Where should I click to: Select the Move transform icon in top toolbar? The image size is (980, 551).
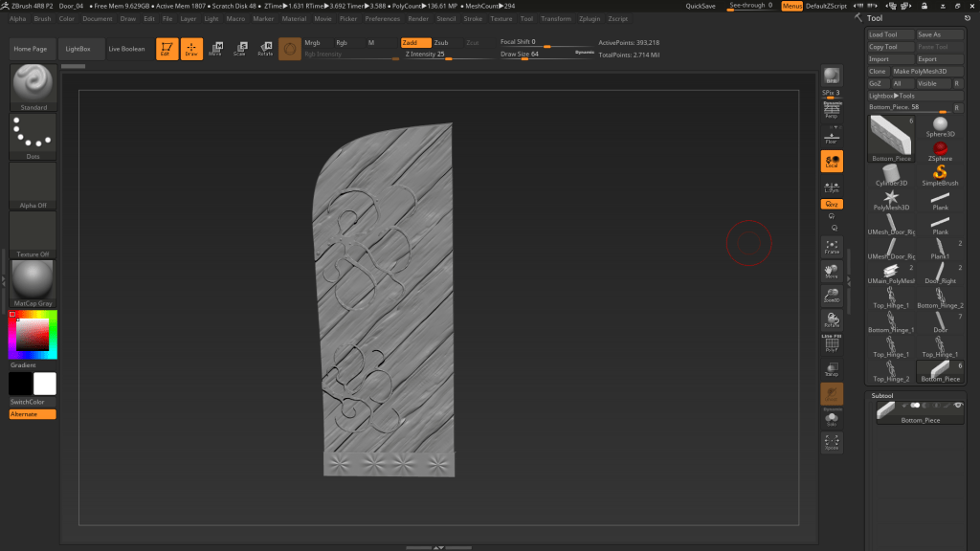(215, 49)
